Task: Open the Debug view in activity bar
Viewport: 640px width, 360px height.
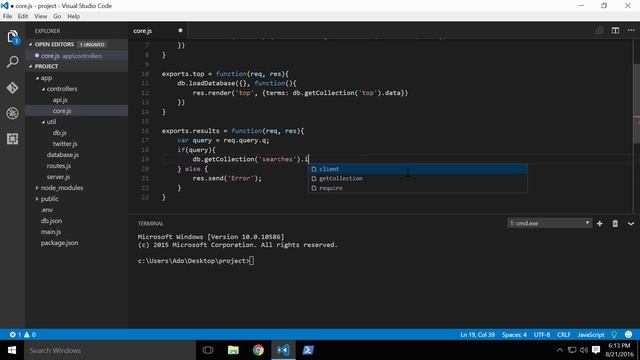Action: coord(13,113)
